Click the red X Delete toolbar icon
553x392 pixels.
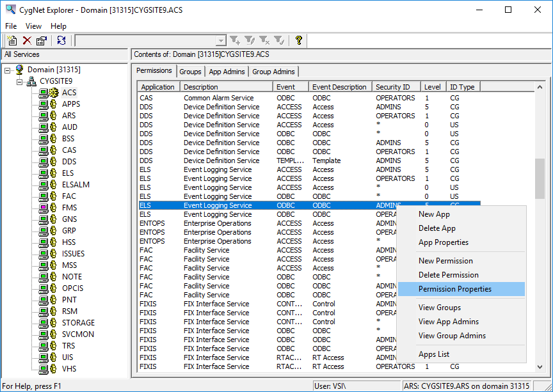(27, 40)
